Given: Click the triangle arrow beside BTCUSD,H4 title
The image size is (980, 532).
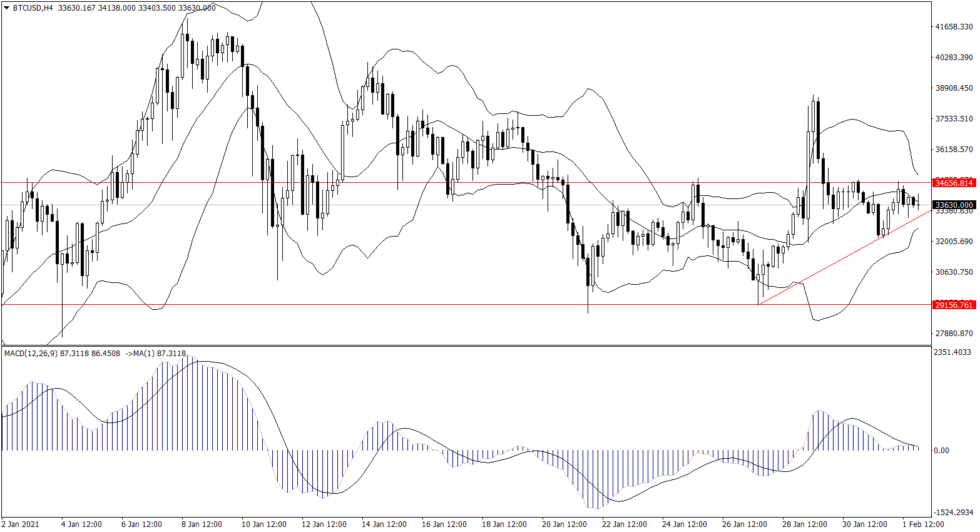Looking at the screenshot, I should (x=6, y=8).
